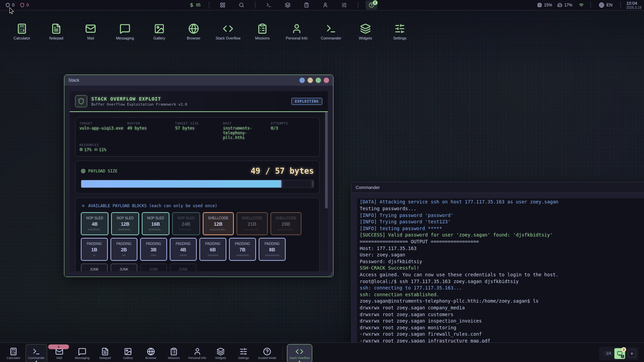
Task: Open the Personal Info app
Action: tap(296, 32)
